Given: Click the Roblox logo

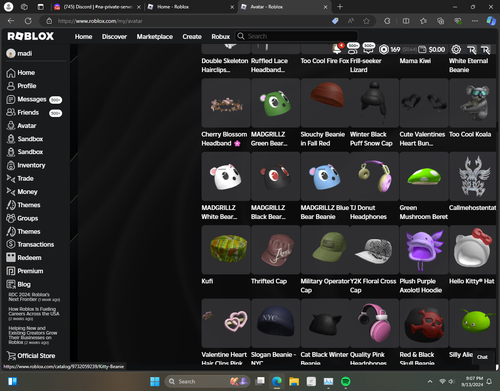Looking at the screenshot, I should pyautogui.click(x=31, y=36).
